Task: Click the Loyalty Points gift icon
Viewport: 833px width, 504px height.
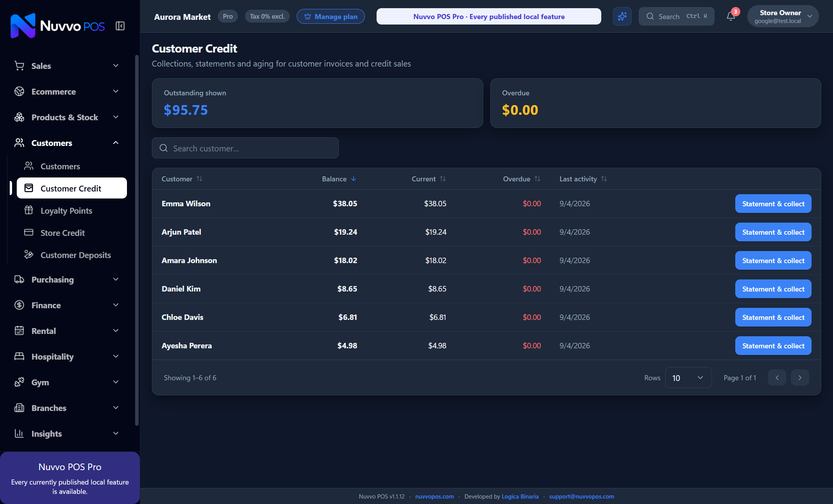Action: (x=29, y=211)
